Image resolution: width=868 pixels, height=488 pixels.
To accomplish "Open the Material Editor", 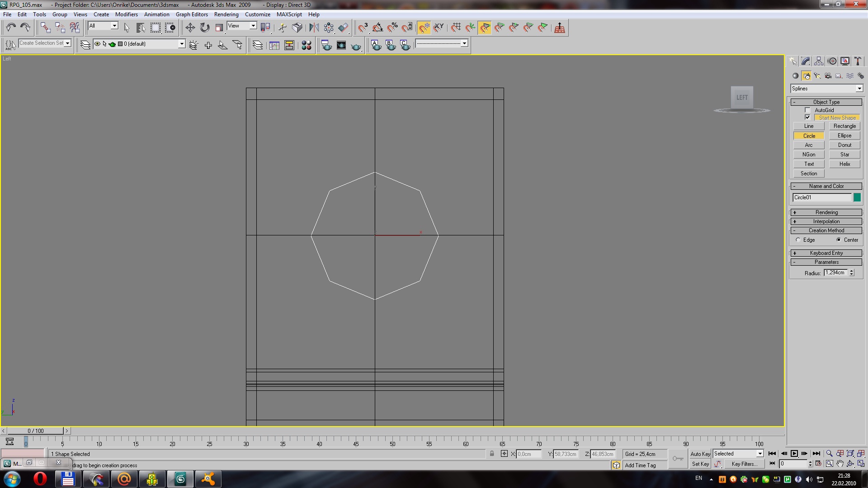I will coord(306,45).
